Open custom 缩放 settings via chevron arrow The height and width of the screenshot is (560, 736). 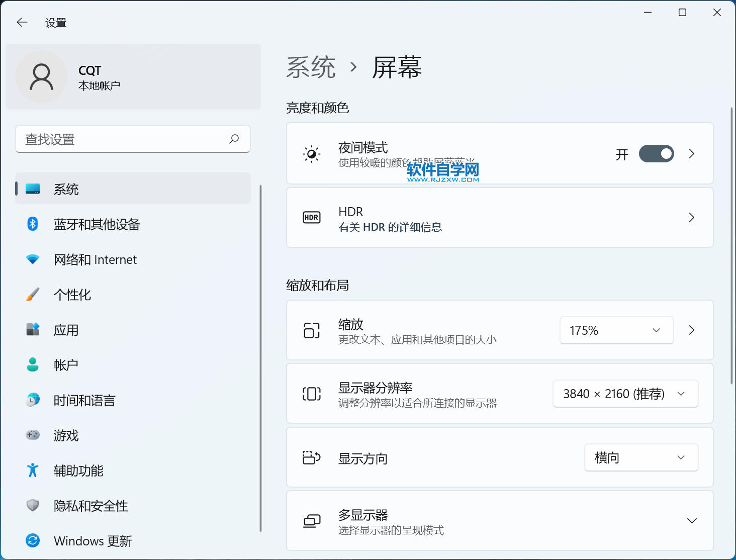coord(692,330)
